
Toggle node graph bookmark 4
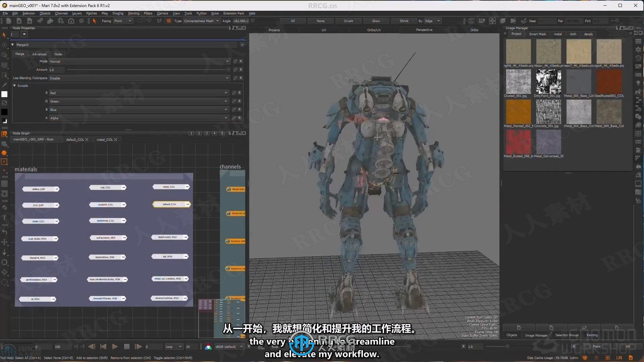(x=214, y=133)
